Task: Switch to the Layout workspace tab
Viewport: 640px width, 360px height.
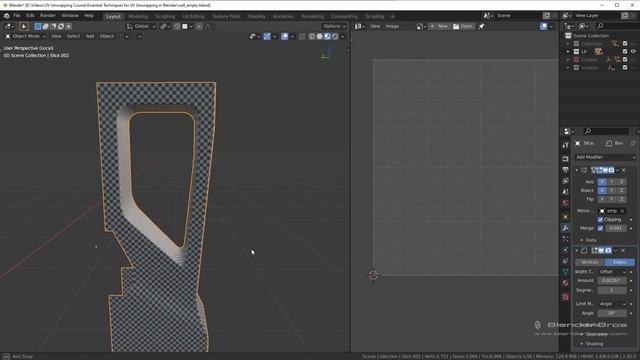Action: tap(113, 16)
